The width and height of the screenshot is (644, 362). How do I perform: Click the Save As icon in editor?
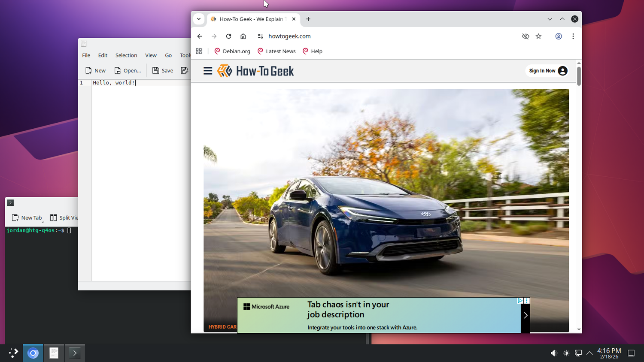[x=185, y=70]
